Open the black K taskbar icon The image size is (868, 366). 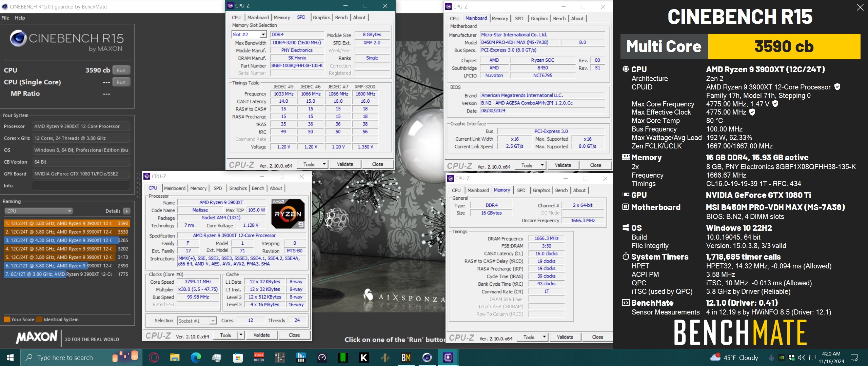coord(364,358)
